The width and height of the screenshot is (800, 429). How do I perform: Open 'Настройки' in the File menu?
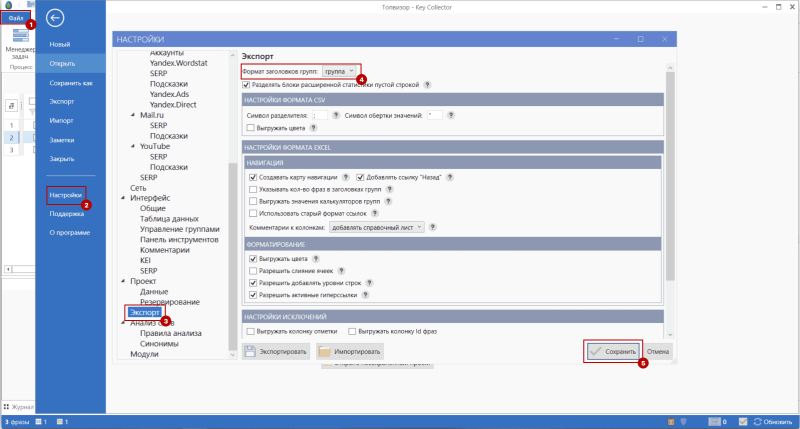[65, 195]
